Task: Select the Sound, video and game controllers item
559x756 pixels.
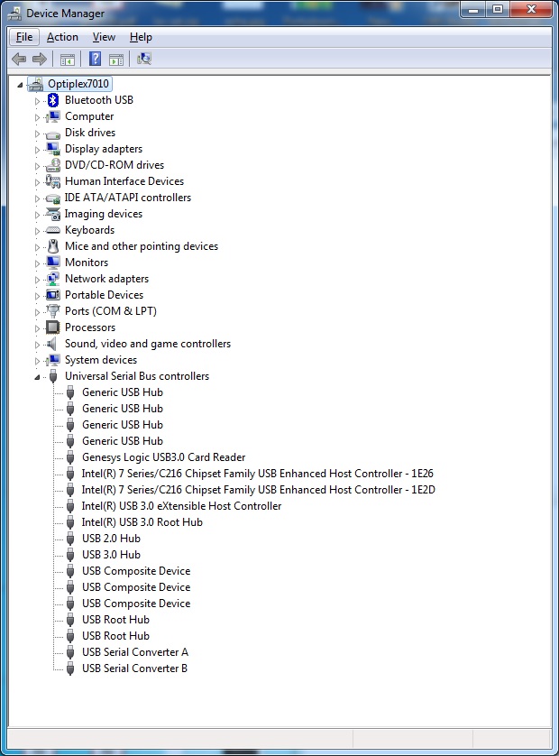Action: coord(147,344)
